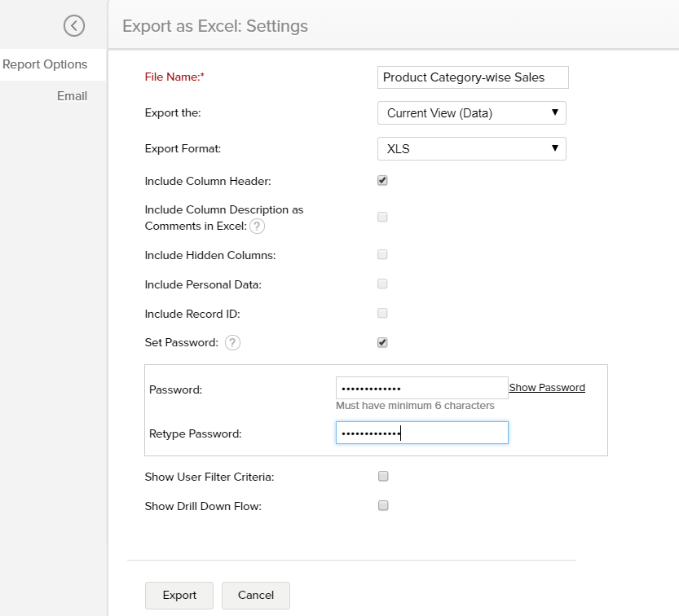Switch to the Email tab
The height and width of the screenshot is (616, 679).
(72, 95)
